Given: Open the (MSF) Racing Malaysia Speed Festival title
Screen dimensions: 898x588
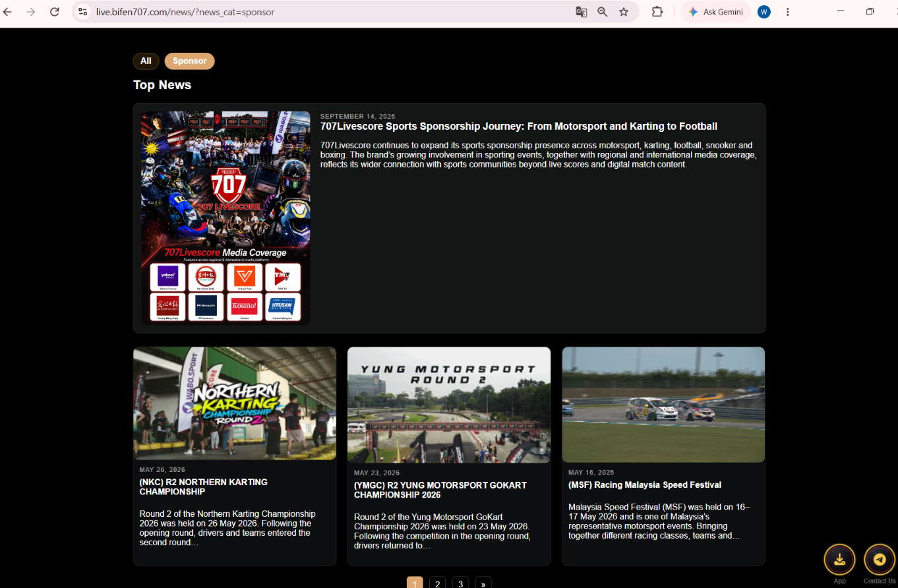Looking at the screenshot, I should [645, 485].
